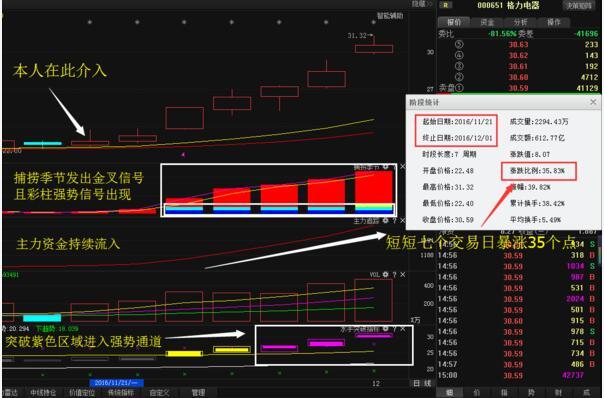This screenshot has width=604, height=398.
Task: Select the 财 tab in right panel
Action: [559, 393]
